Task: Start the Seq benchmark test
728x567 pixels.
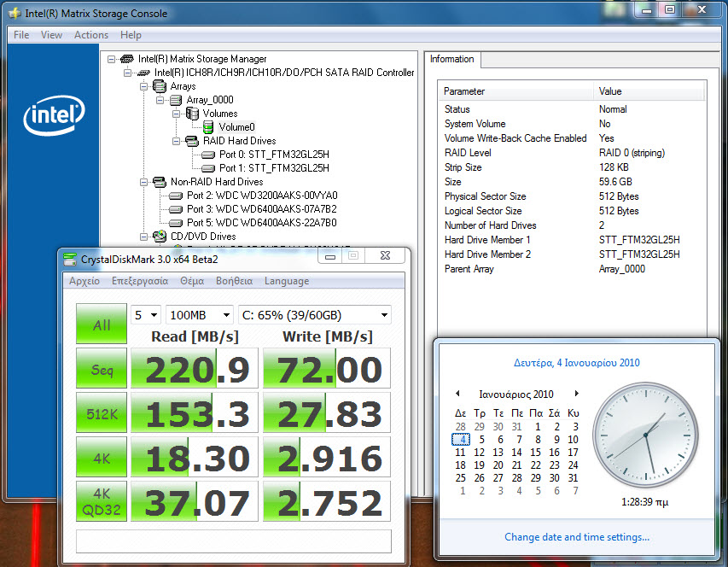Action: [x=102, y=368]
